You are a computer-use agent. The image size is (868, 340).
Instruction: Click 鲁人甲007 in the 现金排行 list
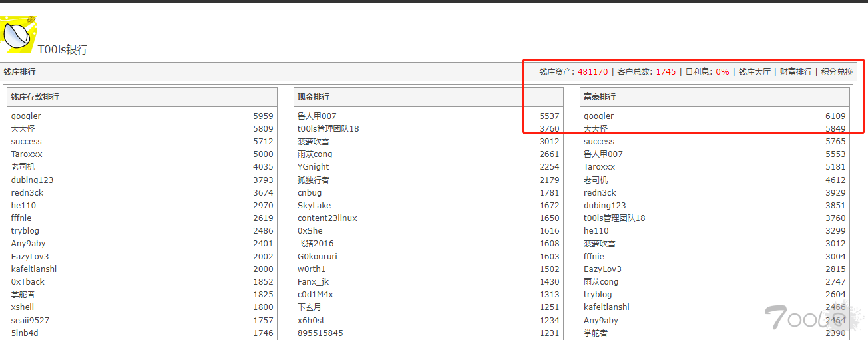317,116
